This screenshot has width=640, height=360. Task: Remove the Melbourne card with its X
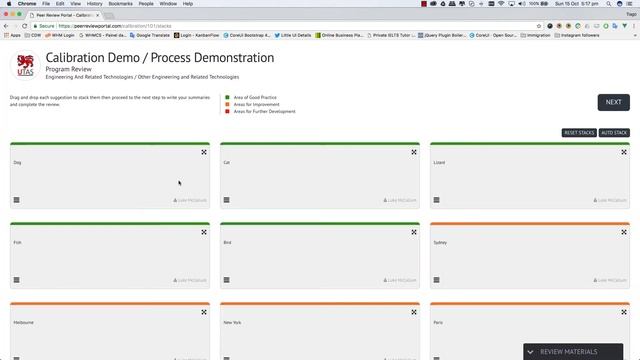click(x=204, y=312)
